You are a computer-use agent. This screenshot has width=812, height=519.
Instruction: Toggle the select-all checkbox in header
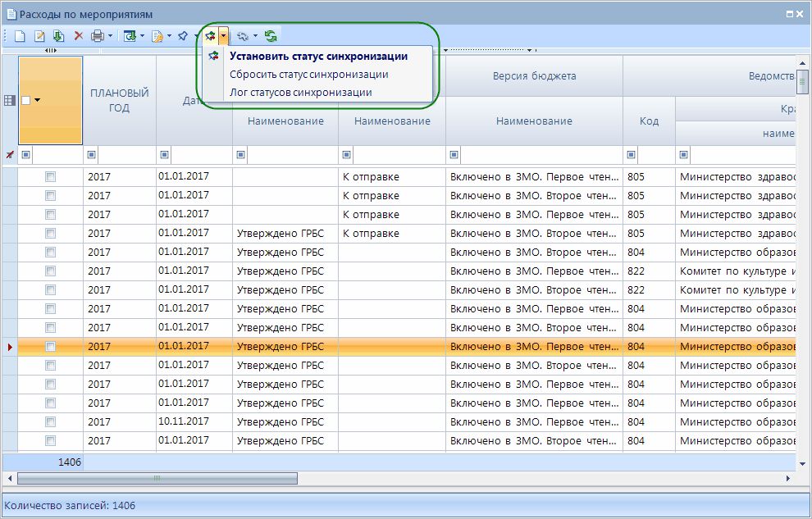(x=26, y=100)
